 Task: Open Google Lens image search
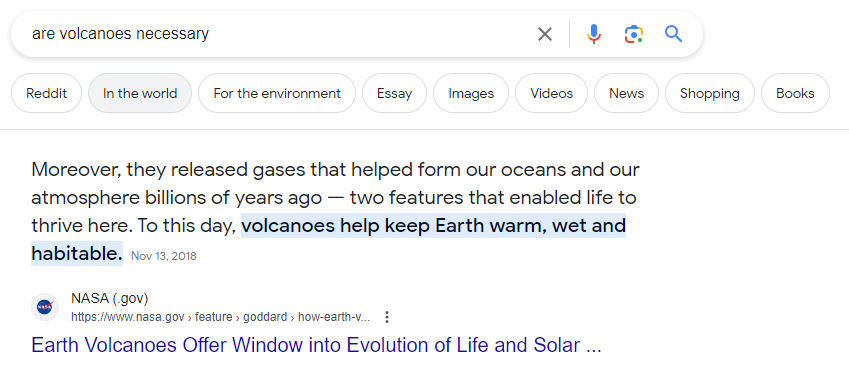[x=634, y=34]
